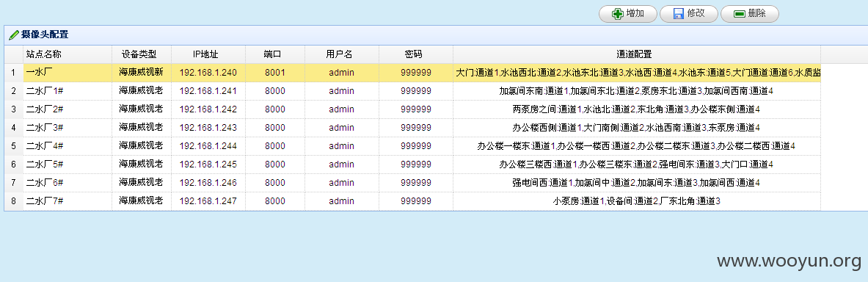868x282 pixels.
Task: Select the 二水厂6# station cell
Action: click(68, 182)
